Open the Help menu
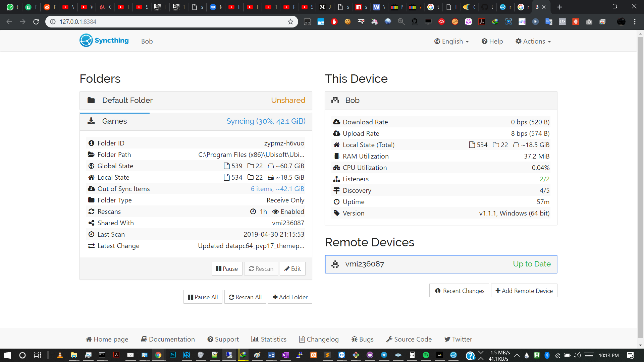The image size is (644, 362). pos(492,41)
